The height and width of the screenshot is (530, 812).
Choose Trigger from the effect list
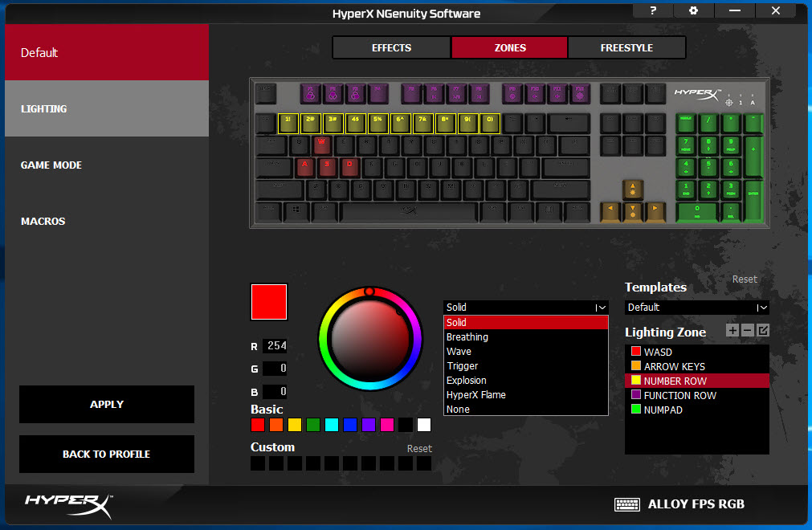[525, 366]
